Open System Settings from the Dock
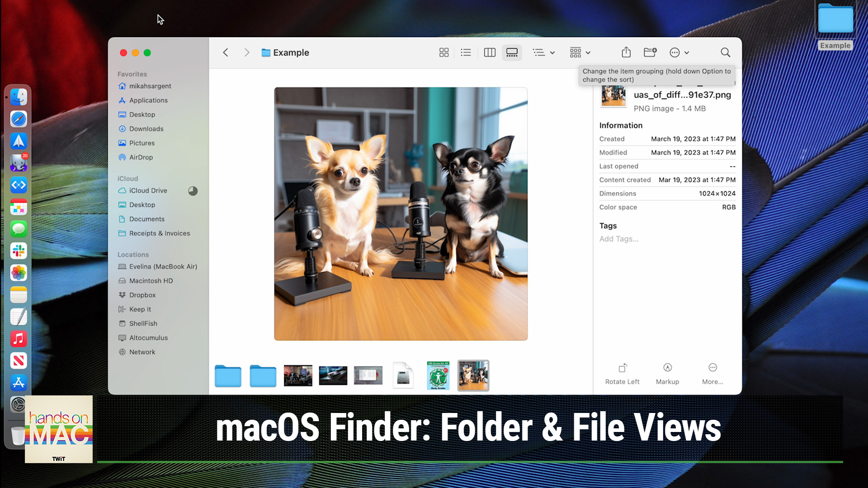The image size is (868, 488). 19,404
